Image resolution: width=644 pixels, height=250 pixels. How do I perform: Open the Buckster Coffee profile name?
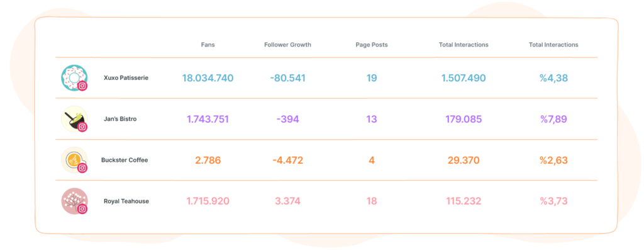pyautogui.click(x=125, y=160)
